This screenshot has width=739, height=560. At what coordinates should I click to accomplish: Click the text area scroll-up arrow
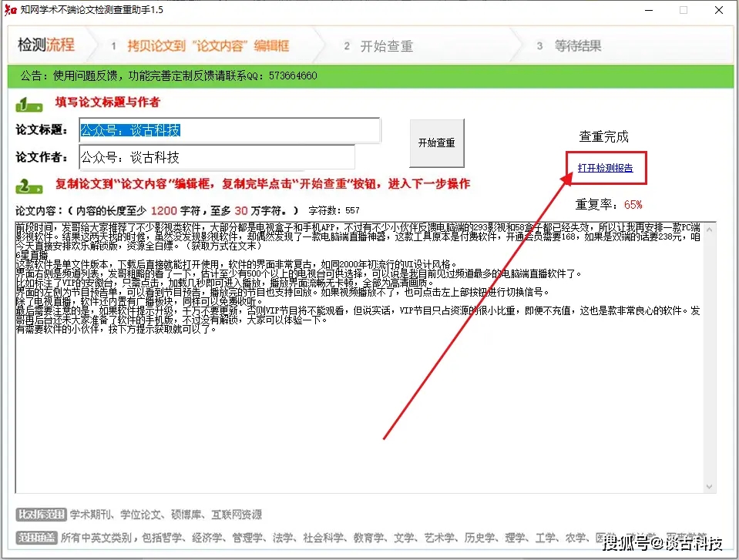pos(709,230)
